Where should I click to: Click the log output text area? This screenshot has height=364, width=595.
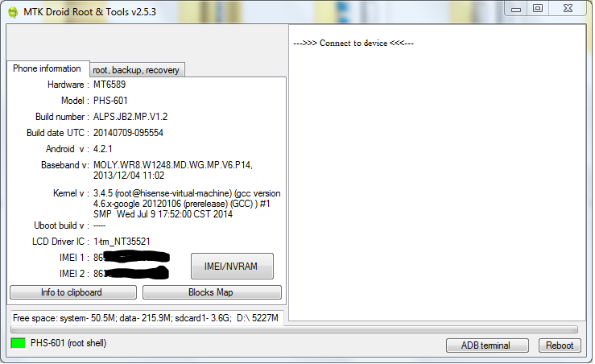[x=437, y=172]
